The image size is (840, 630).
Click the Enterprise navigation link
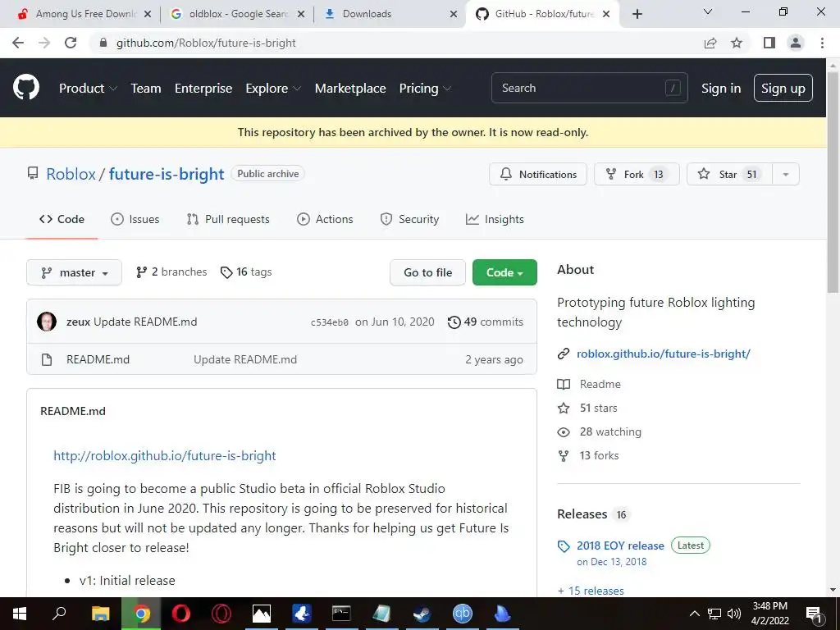coord(203,89)
